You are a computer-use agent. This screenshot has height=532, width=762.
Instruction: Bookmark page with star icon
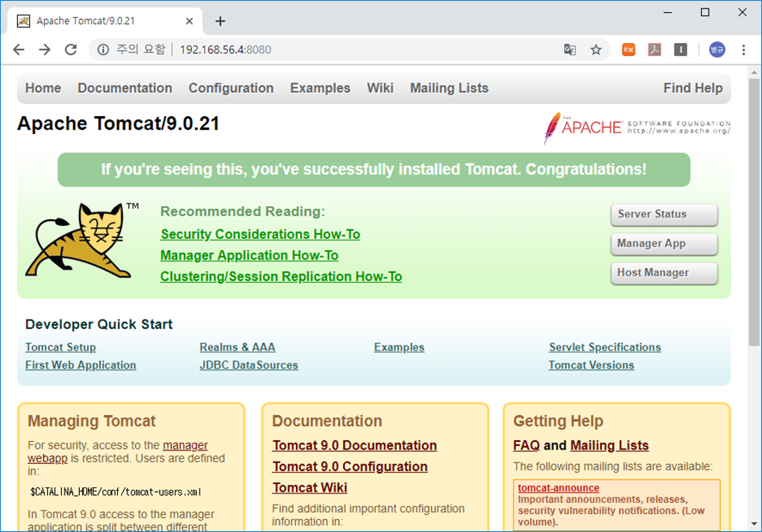[596, 50]
